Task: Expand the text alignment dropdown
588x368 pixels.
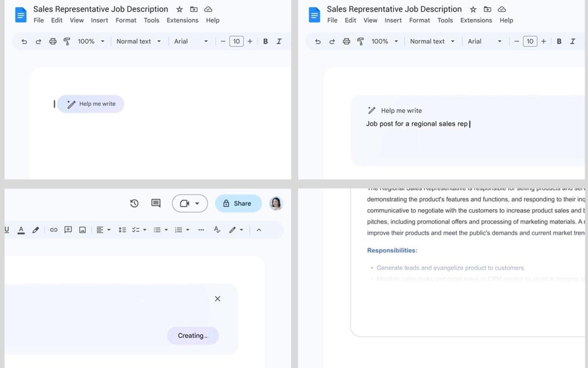Action: [x=109, y=230]
